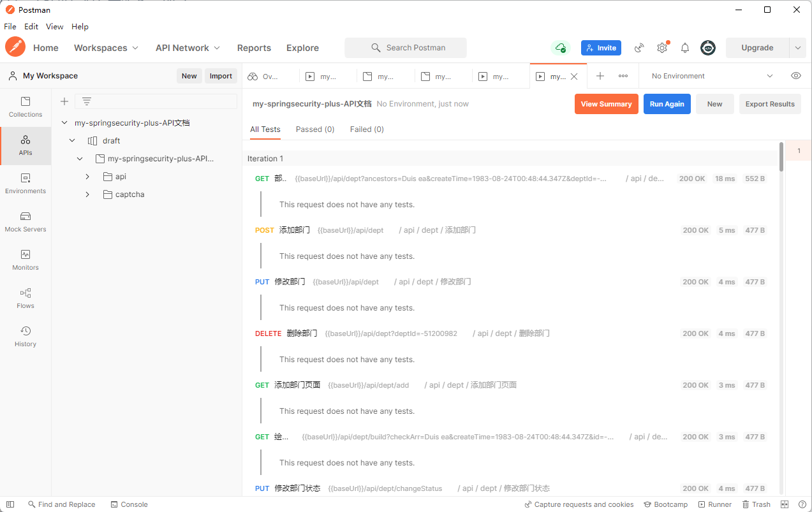812x512 pixels.
Task: Switch to the Failed (0) tab
Action: (367, 129)
